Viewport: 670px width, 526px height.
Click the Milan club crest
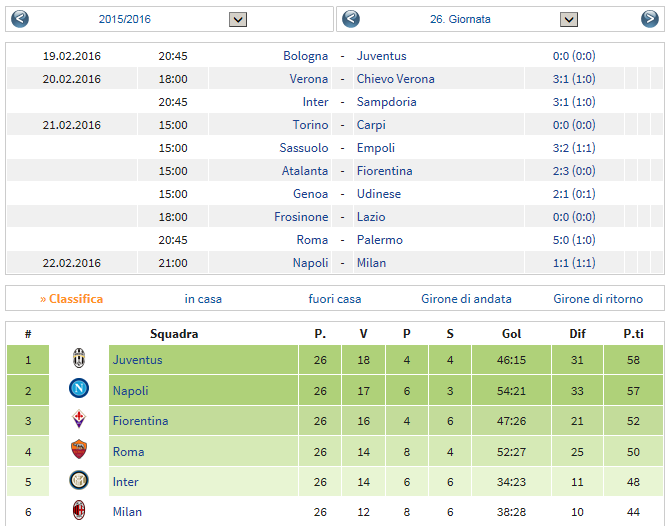(x=79, y=510)
